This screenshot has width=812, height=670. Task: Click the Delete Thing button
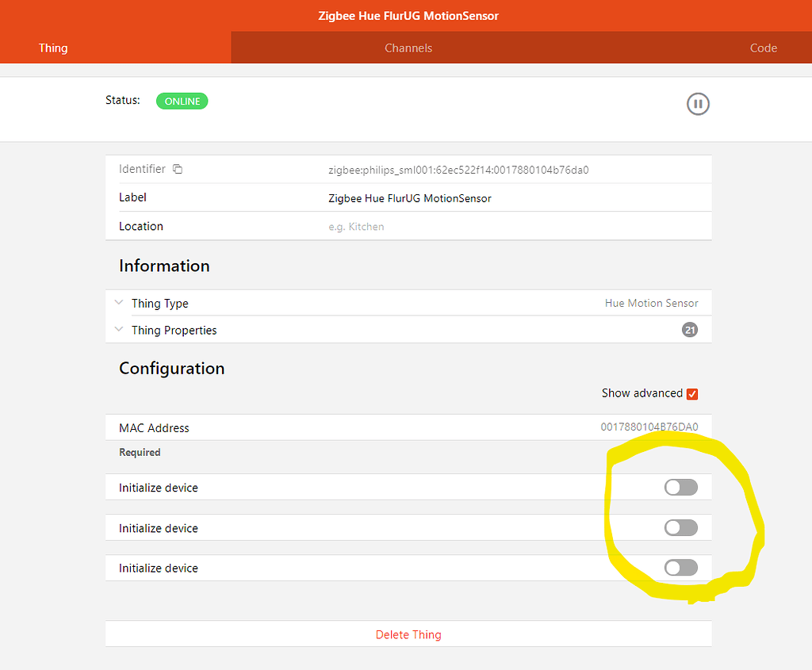click(408, 634)
